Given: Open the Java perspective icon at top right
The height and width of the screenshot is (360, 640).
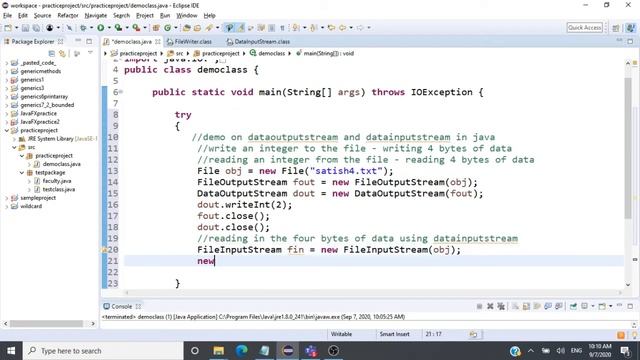Looking at the screenshot, I should pos(631,28).
